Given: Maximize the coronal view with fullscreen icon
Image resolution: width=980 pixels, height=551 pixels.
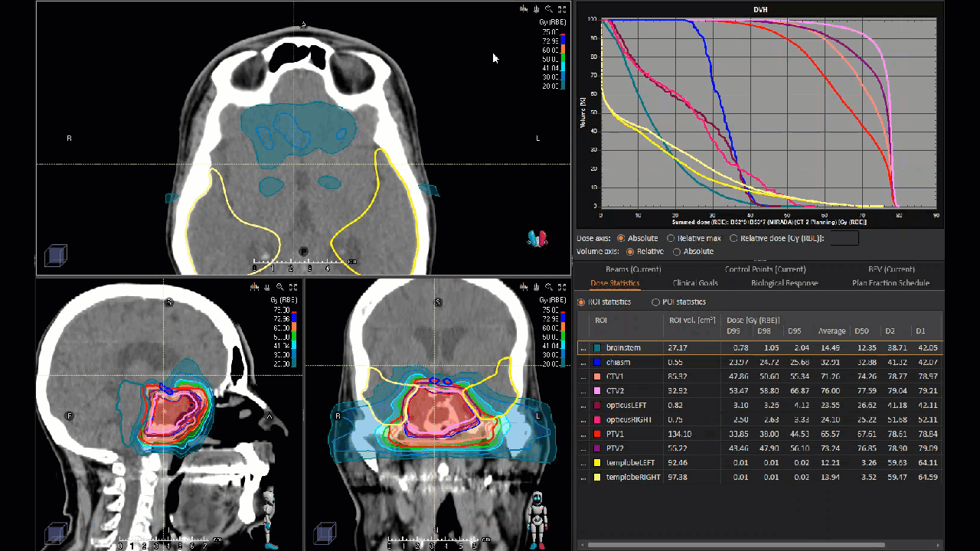Looking at the screenshot, I should click(x=563, y=286).
